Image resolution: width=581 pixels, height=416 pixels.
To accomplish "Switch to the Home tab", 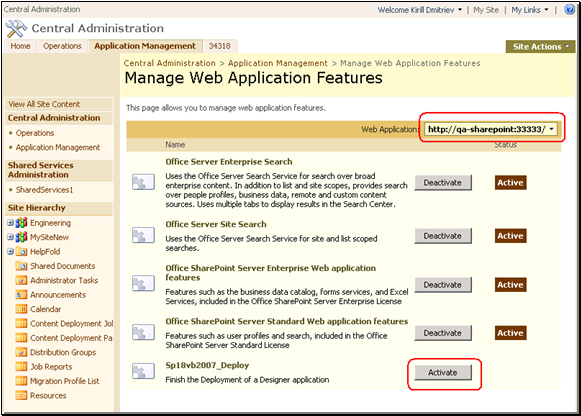I will [20, 46].
